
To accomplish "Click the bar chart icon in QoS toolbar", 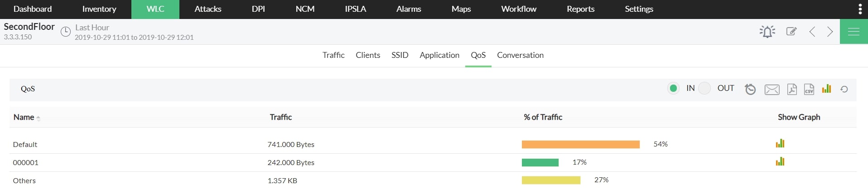I will pyautogui.click(x=826, y=89).
